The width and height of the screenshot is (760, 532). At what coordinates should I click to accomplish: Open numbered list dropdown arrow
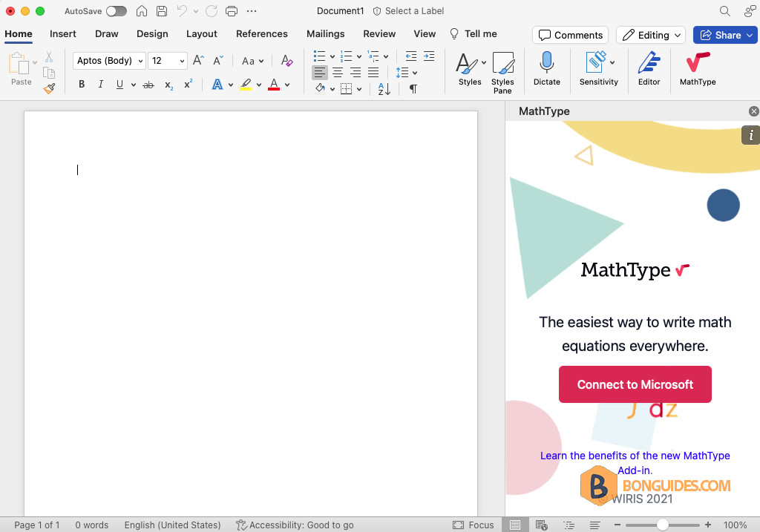pyautogui.click(x=359, y=56)
